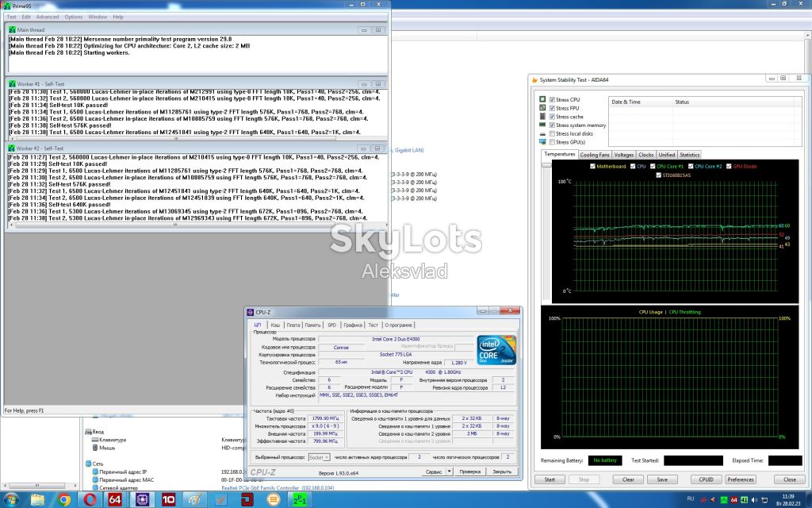Click the Main thread window icon in Prime95
The height and width of the screenshot is (508, 812).
click(x=13, y=29)
